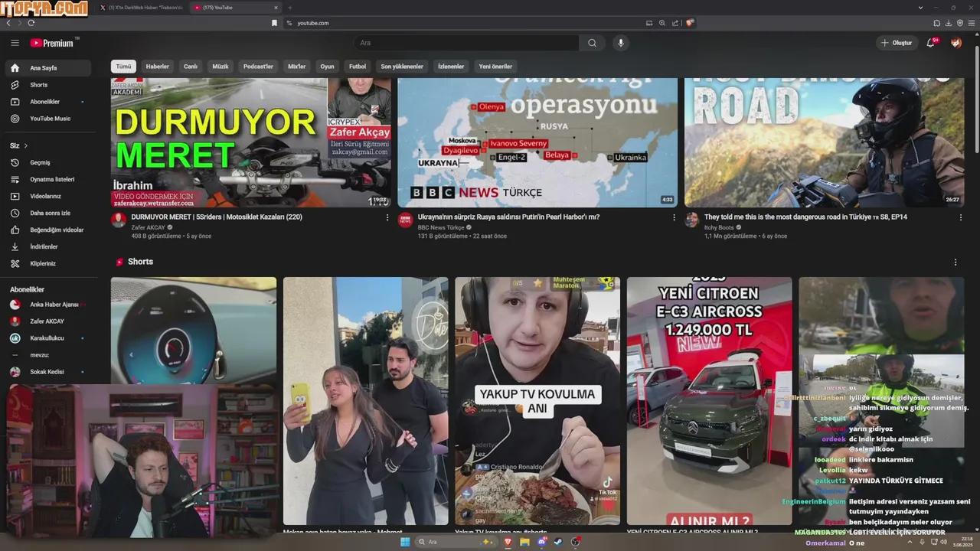980x551 pixels.
Task: Start voice search with the microphone icon
Action: click(x=621, y=43)
